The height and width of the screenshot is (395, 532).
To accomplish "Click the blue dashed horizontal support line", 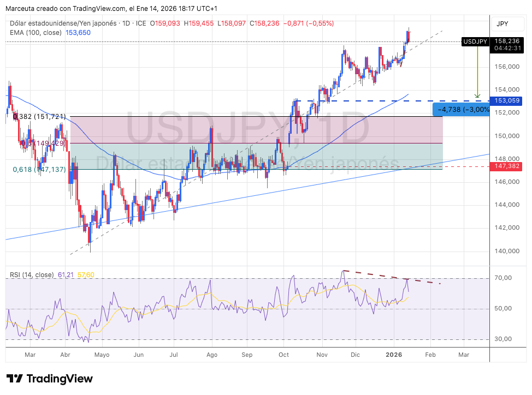I will coord(382,101).
